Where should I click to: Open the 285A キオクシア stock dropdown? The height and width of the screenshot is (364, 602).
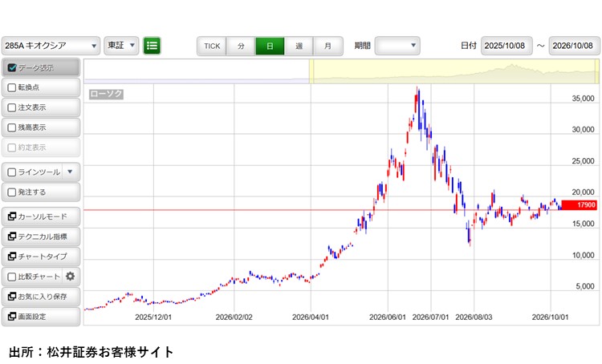pyautogui.click(x=51, y=46)
